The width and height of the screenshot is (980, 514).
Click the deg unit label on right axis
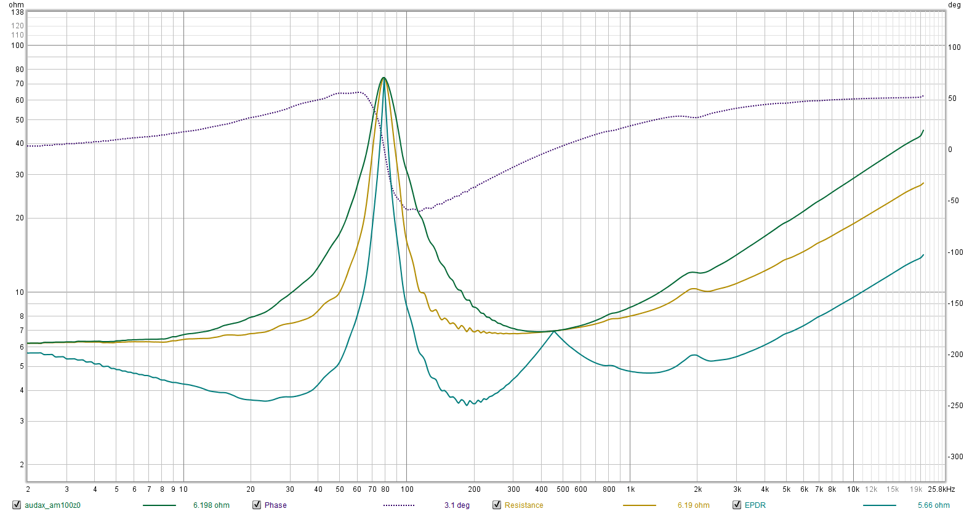954,5
